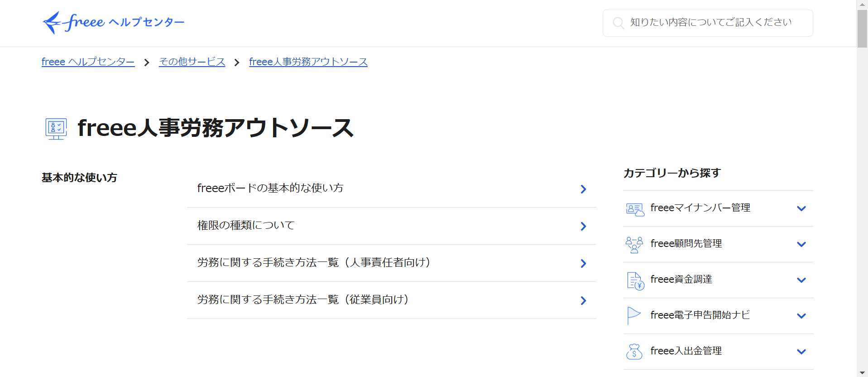868x377 pixels.
Task: Expand the freee入出金管理 category chevron
Action: (801, 352)
